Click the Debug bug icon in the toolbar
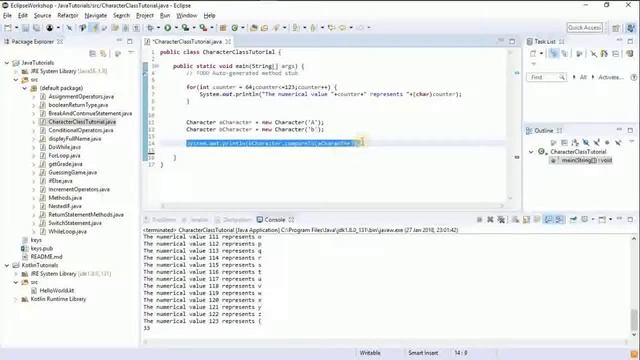Viewport: 640px width, 360px height. [151, 28]
